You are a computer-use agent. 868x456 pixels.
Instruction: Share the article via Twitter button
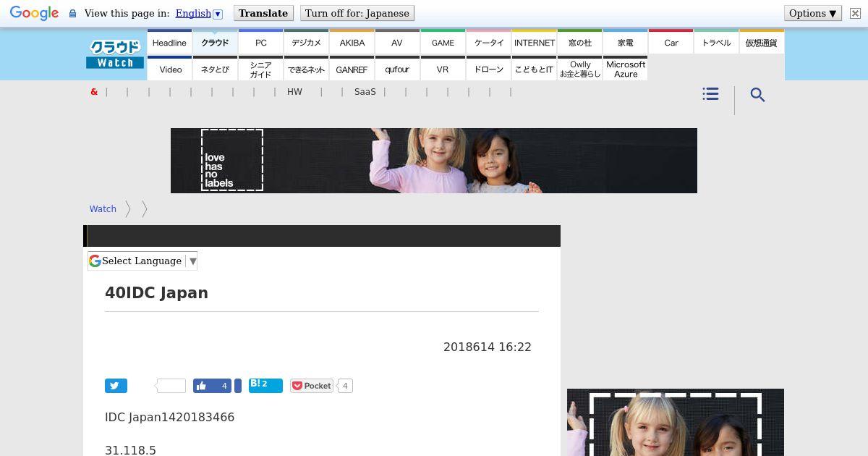click(x=116, y=386)
